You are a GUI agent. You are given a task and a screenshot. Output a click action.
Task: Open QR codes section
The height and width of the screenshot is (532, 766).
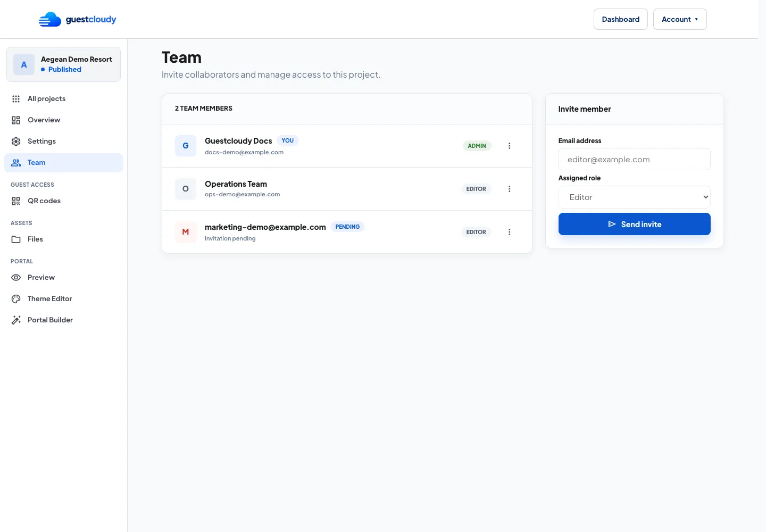[x=63, y=201]
